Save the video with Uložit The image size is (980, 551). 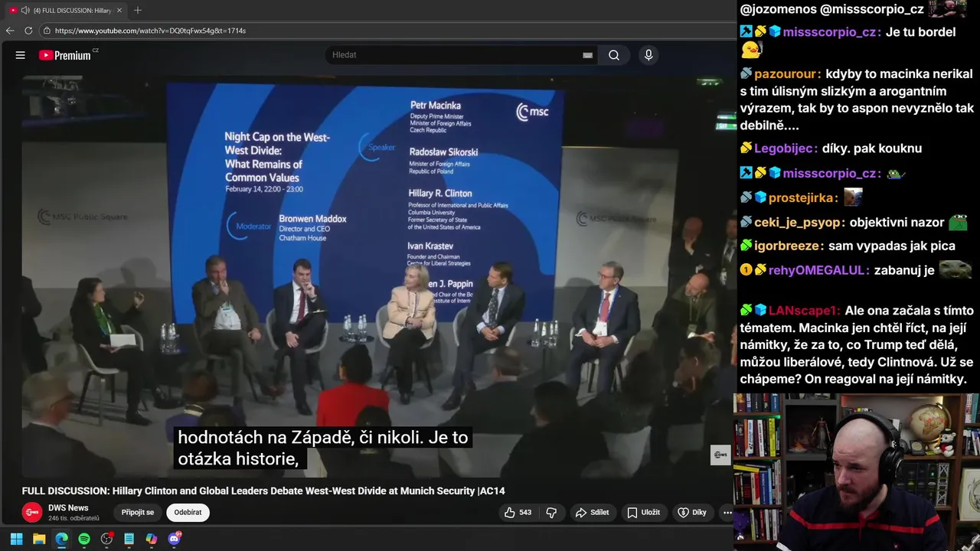click(643, 513)
